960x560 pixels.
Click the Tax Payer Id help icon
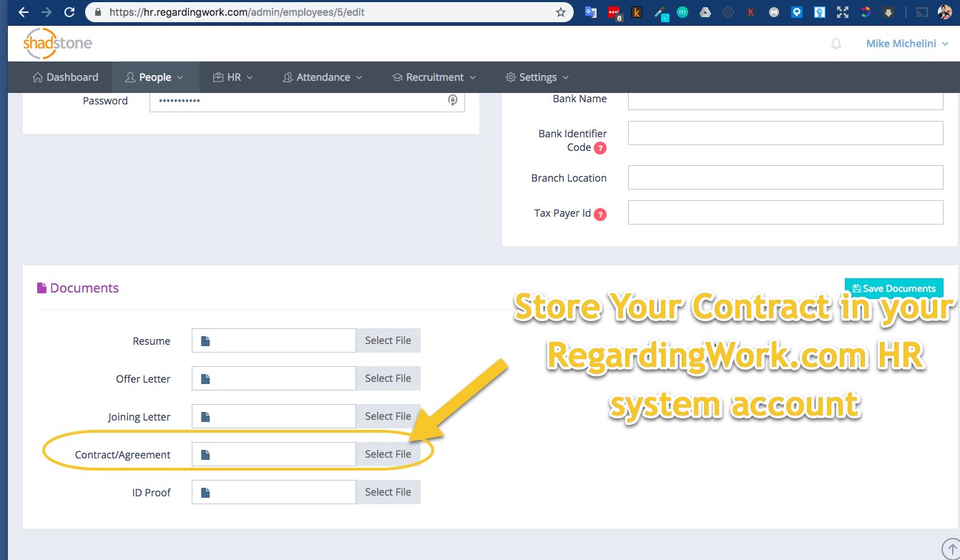tap(600, 214)
